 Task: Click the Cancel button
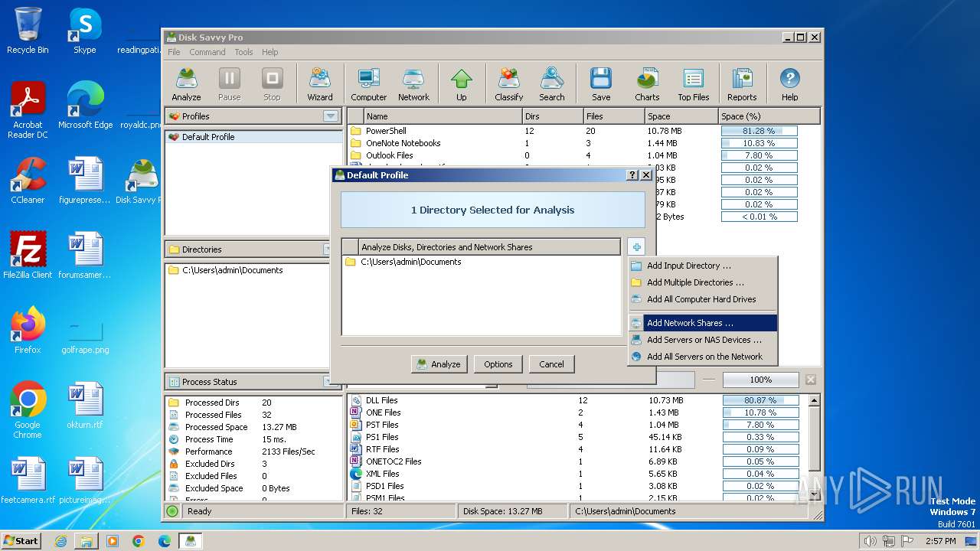pyautogui.click(x=551, y=364)
